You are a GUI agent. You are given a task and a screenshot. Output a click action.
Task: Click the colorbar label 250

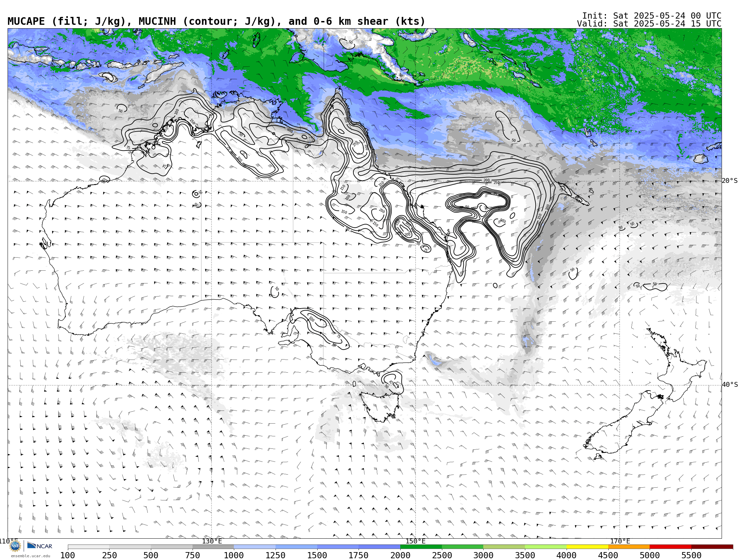point(109,555)
